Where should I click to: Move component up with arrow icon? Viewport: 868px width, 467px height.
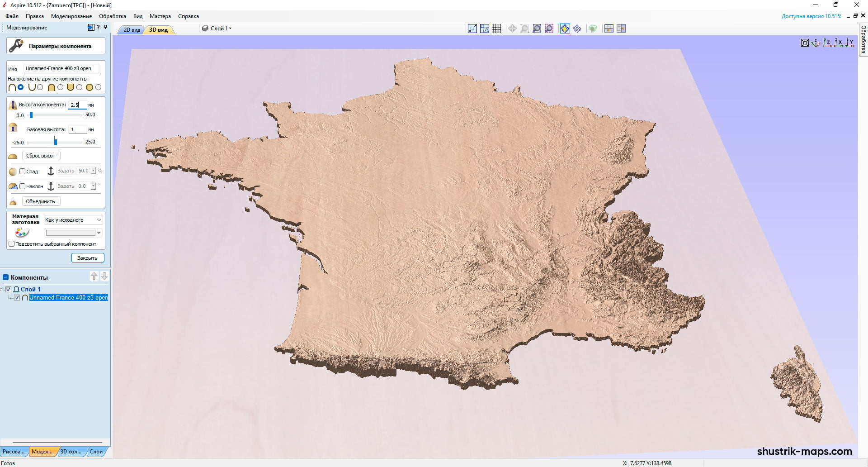pos(94,276)
